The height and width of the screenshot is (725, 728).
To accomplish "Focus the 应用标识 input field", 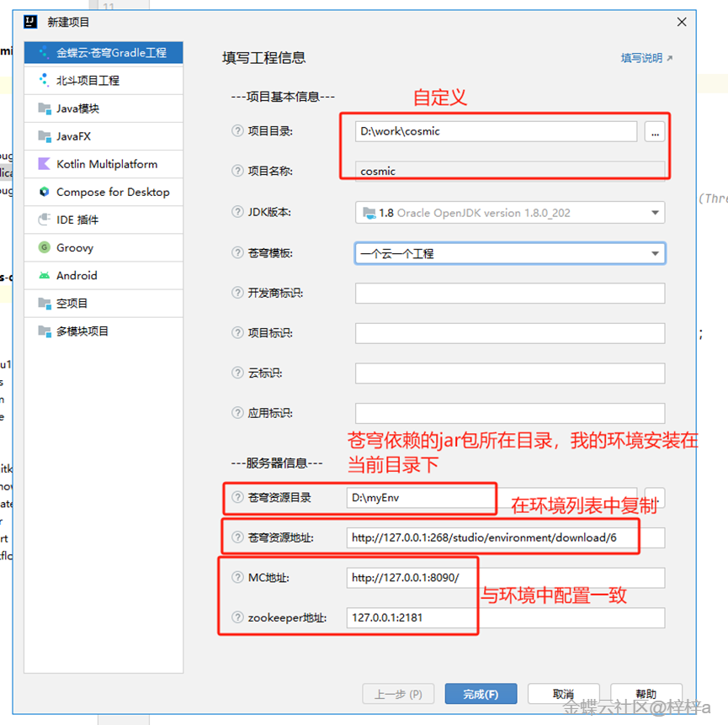I will [x=510, y=413].
